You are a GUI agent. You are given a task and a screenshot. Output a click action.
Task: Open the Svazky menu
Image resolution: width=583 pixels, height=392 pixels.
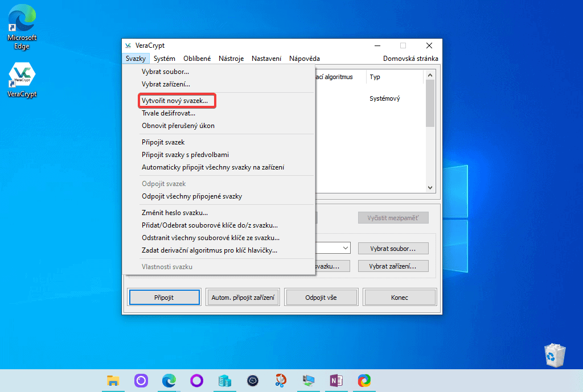136,59
